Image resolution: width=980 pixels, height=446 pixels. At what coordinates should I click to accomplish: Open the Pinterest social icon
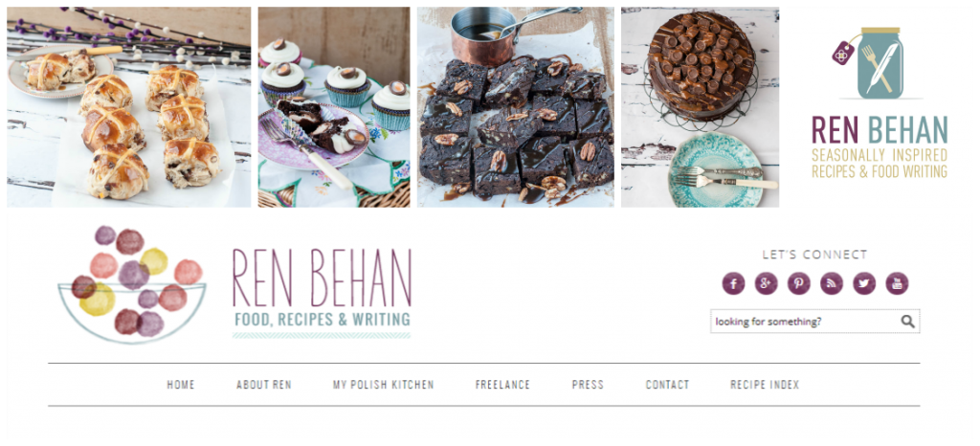pyautogui.click(x=799, y=283)
